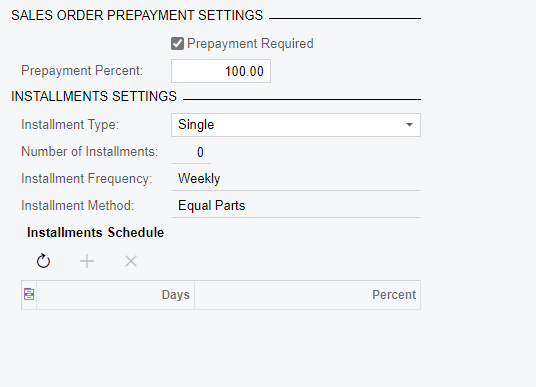The image size is (536, 387).
Task: Click the Installment Type label
Action: point(70,125)
